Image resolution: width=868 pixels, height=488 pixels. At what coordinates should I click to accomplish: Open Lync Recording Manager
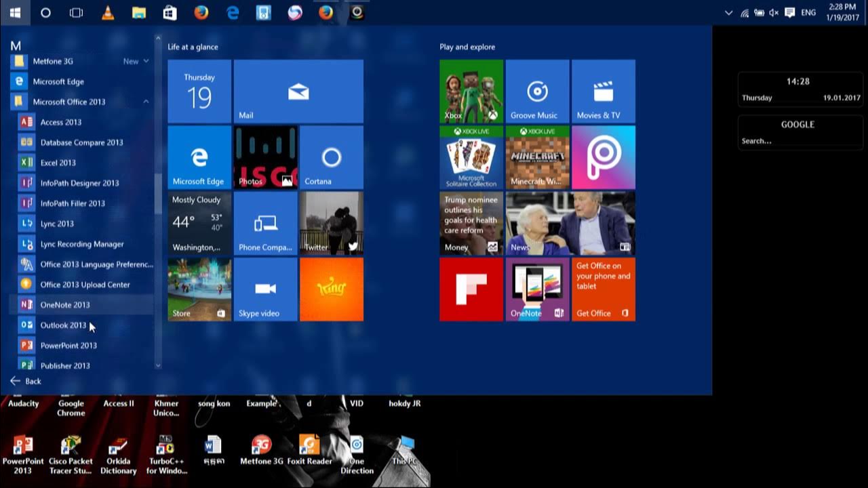(81, 244)
